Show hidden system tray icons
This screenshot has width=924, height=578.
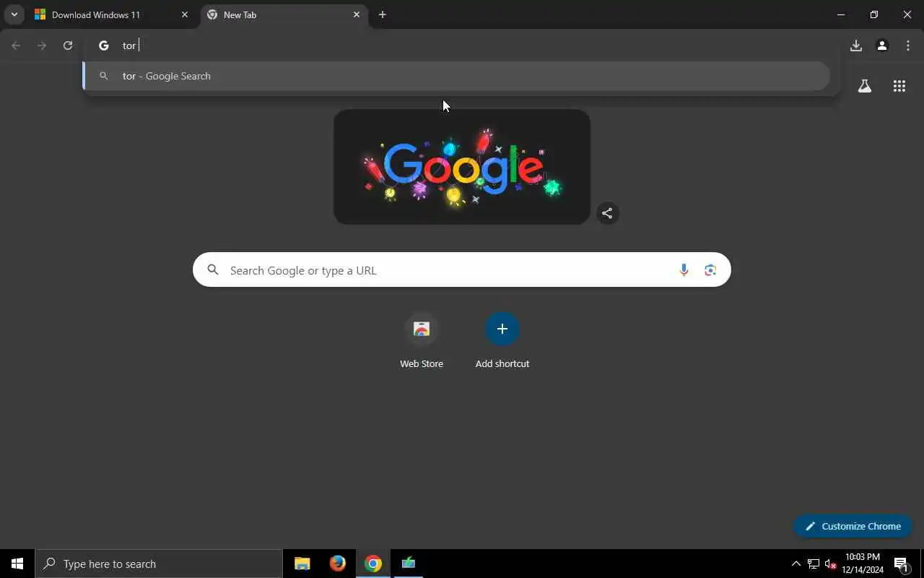coord(796,564)
